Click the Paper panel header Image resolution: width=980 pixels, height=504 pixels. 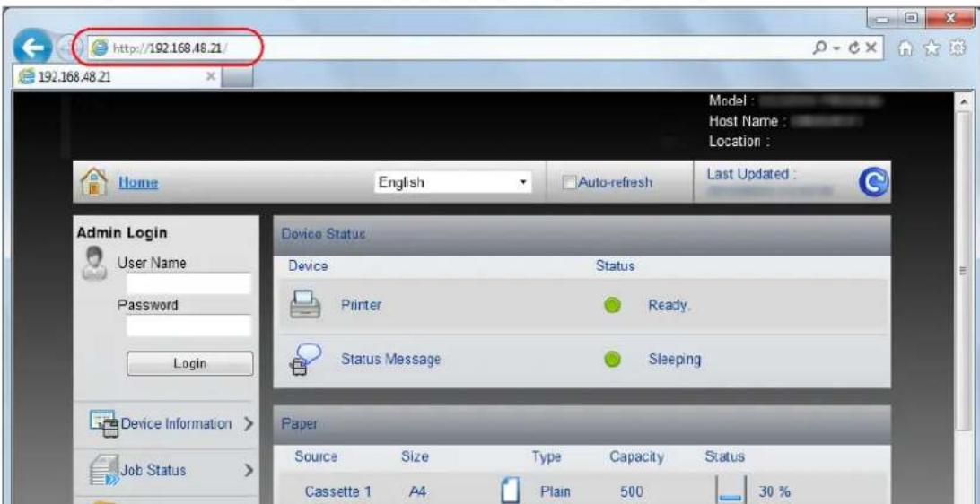point(582,424)
